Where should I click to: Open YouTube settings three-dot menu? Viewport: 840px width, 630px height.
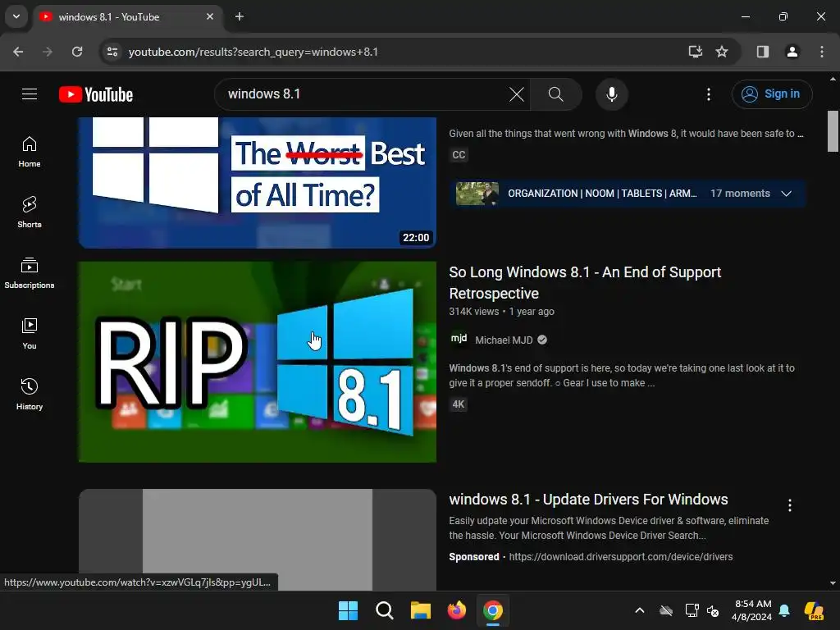click(708, 94)
